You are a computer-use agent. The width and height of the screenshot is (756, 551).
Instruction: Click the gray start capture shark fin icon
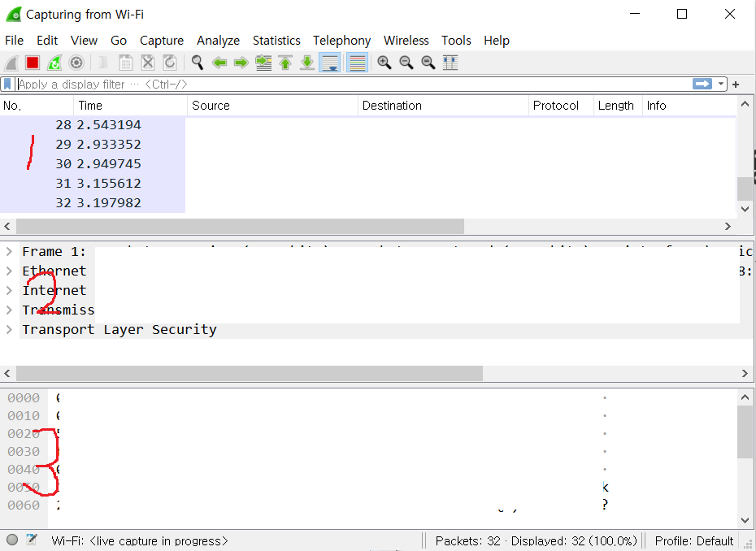click(11, 63)
